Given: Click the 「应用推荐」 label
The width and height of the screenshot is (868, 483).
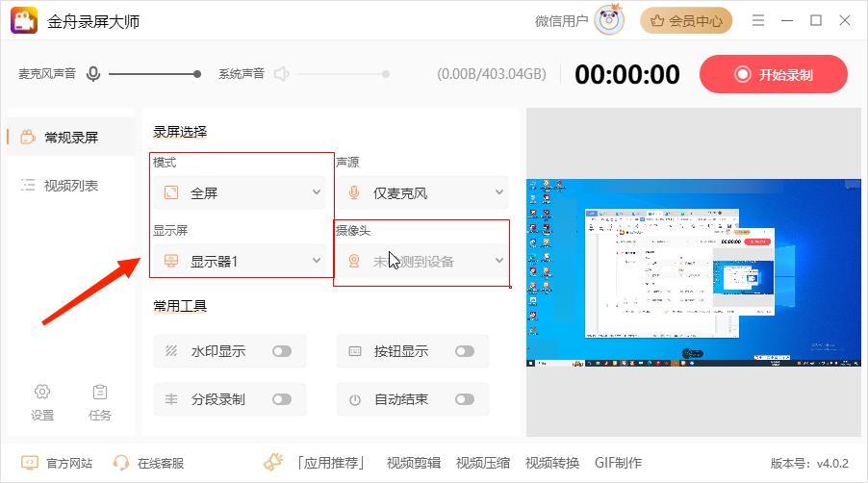Looking at the screenshot, I should tap(331, 463).
